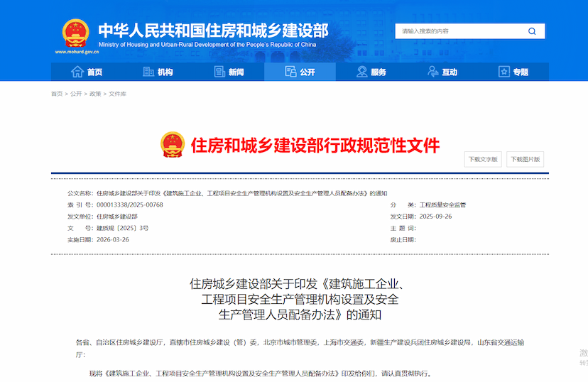Click the ministry name header title

213,31
